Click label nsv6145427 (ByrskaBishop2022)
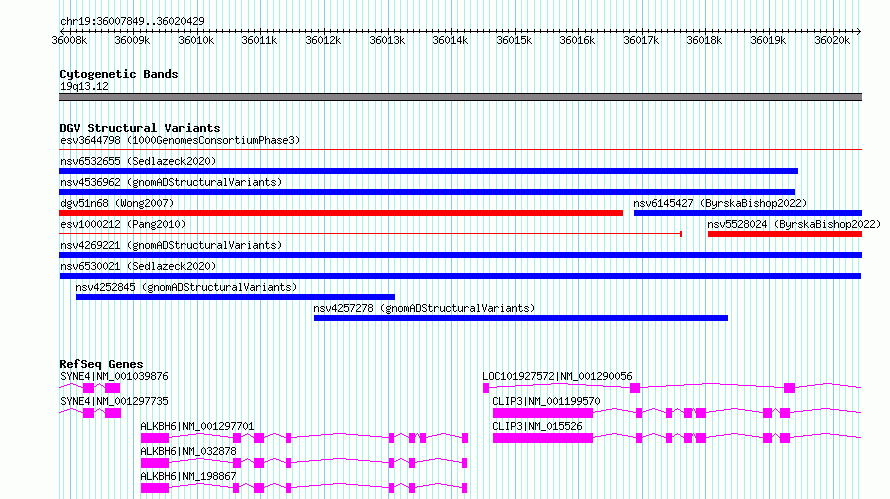Viewport: 890px width, 499px height. click(x=720, y=203)
